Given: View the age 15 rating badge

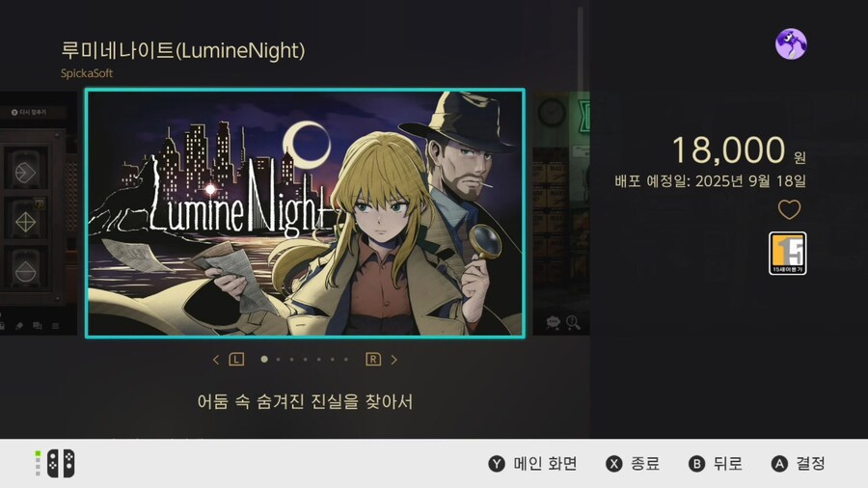Looking at the screenshot, I should [787, 254].
